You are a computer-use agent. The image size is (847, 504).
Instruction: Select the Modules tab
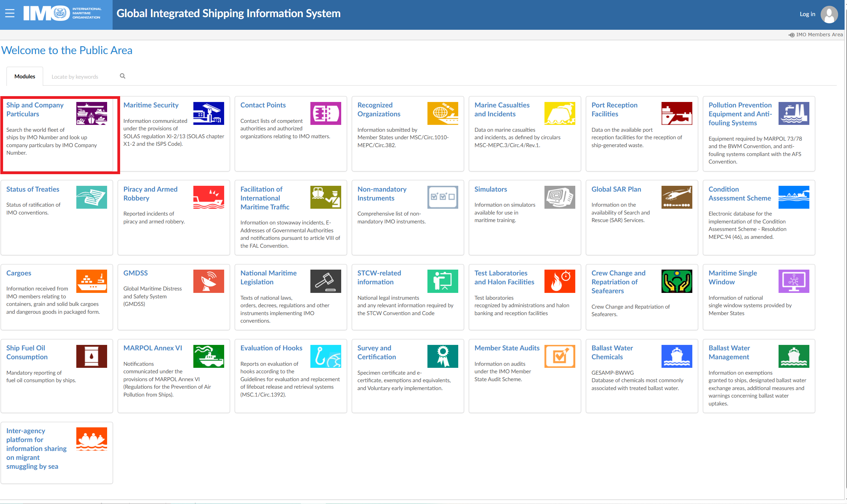tap(25, 76)
